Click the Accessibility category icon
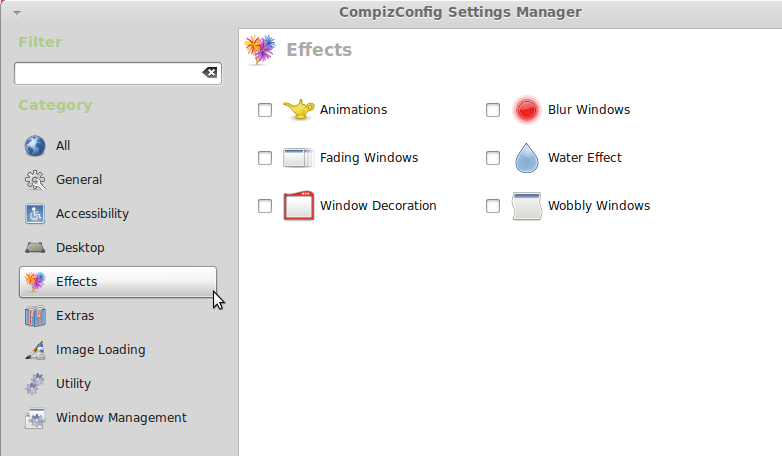The image size is (782, 456). tap(35, 214)
